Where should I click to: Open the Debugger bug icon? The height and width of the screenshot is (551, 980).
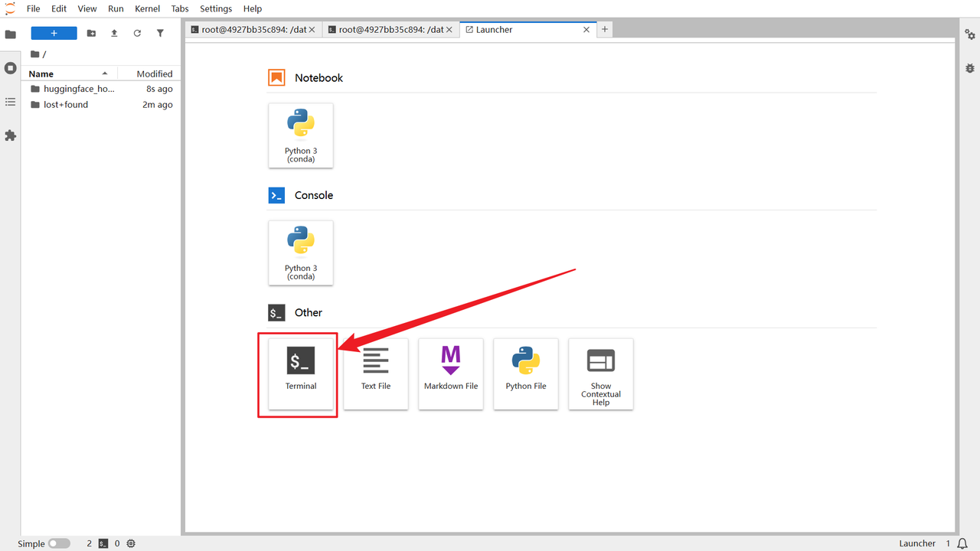969,68
